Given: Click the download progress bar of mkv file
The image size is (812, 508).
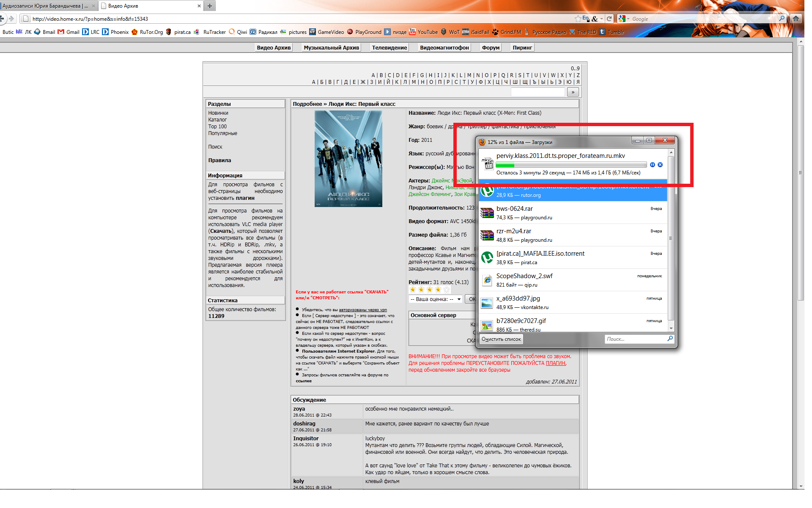Looking at the screenshot, I should coord(571,165).
